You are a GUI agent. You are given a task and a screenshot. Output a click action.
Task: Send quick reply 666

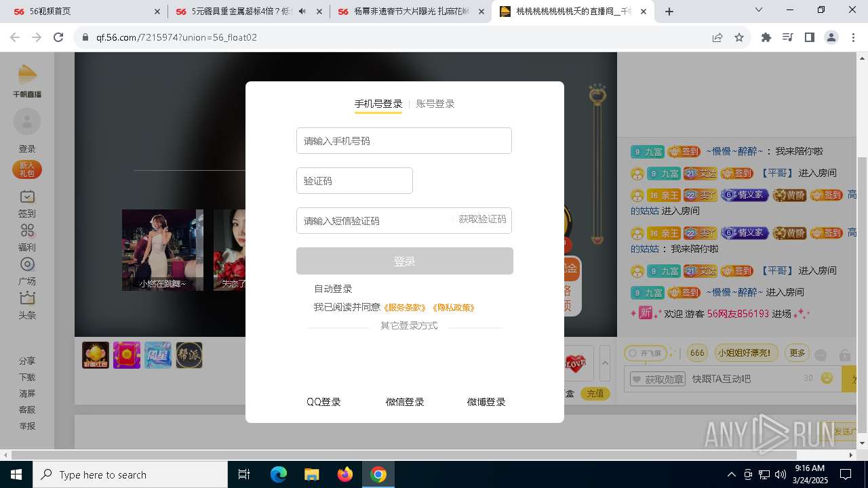[697, 353]
